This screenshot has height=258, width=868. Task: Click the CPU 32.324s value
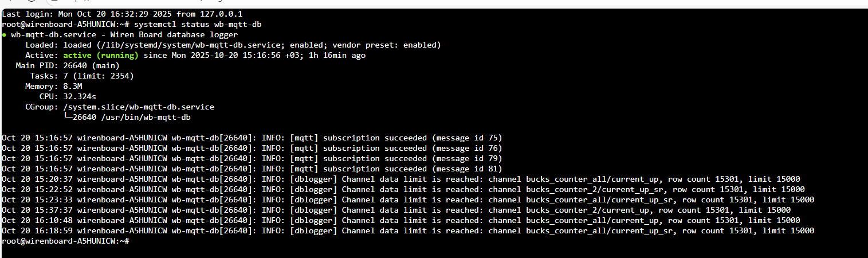(x=80, y=97)
